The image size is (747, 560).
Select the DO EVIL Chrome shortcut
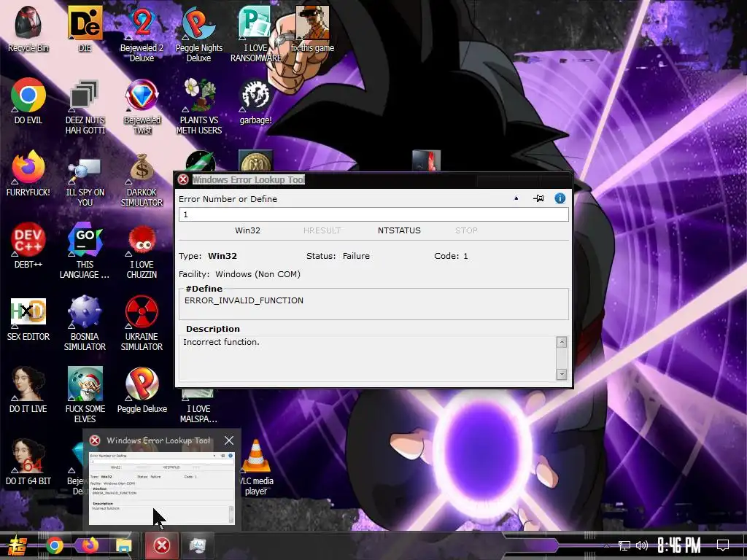point(28,101)
